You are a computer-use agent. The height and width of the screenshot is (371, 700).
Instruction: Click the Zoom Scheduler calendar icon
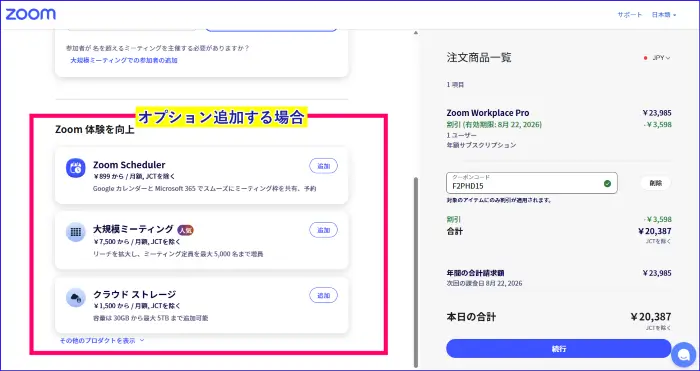coord(75,168)
